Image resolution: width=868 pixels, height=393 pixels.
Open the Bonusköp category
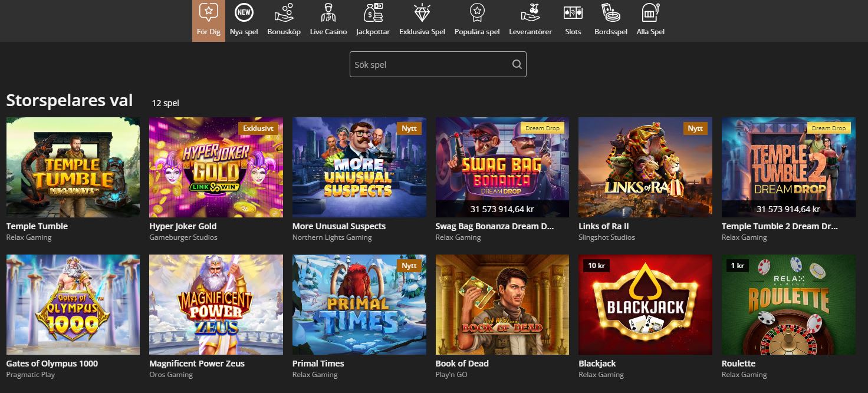click(x=284, y=21)
